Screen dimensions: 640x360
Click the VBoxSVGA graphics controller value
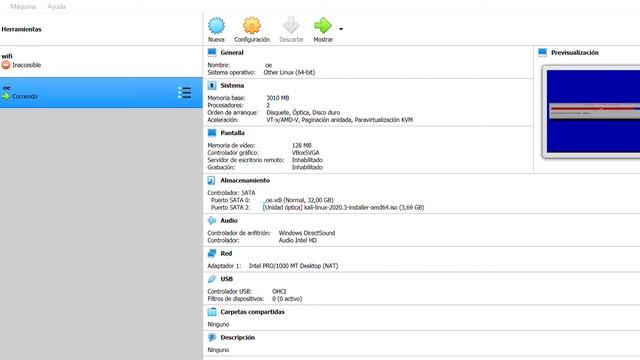point(305,153)
